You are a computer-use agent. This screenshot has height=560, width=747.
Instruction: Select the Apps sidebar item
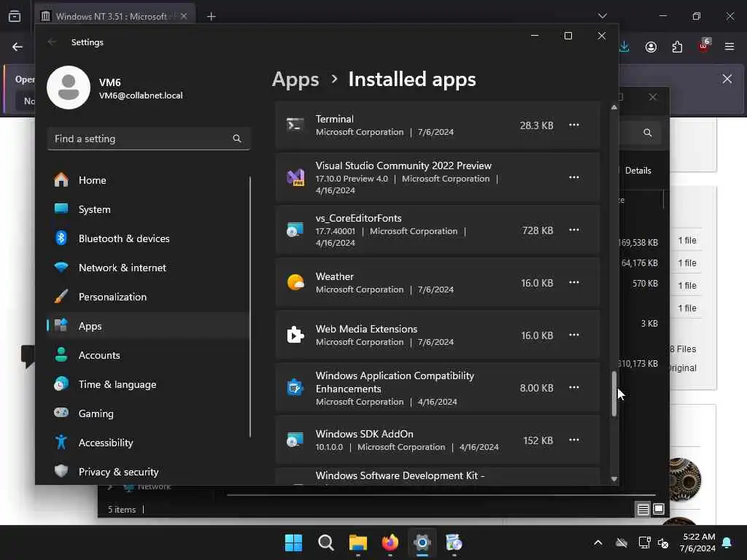pos(147,326)
